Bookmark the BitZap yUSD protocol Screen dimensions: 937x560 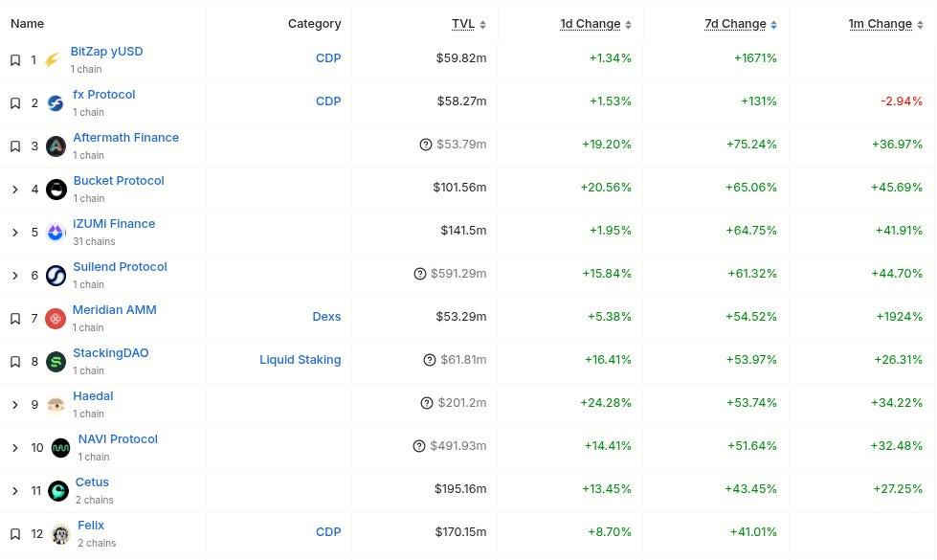(x=15, y=60)
